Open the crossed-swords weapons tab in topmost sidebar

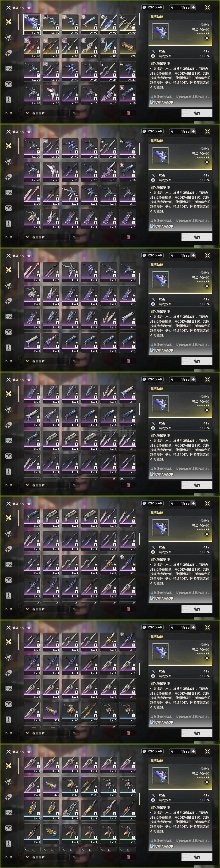[x=9, y=22]
